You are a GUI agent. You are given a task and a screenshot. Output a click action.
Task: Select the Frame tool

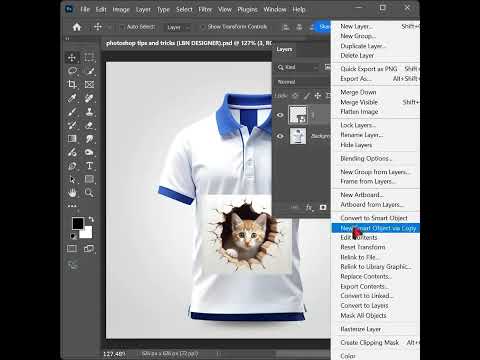pos(89,84)
